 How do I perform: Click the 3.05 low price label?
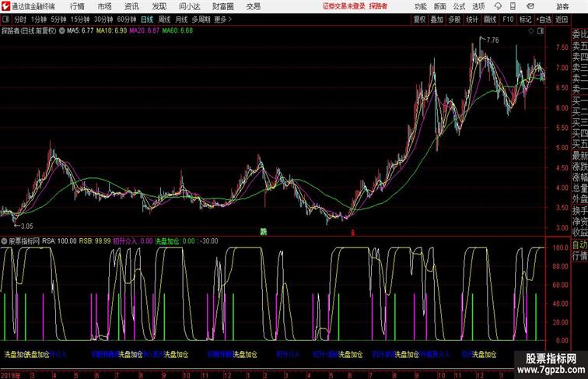pos(26,226)
